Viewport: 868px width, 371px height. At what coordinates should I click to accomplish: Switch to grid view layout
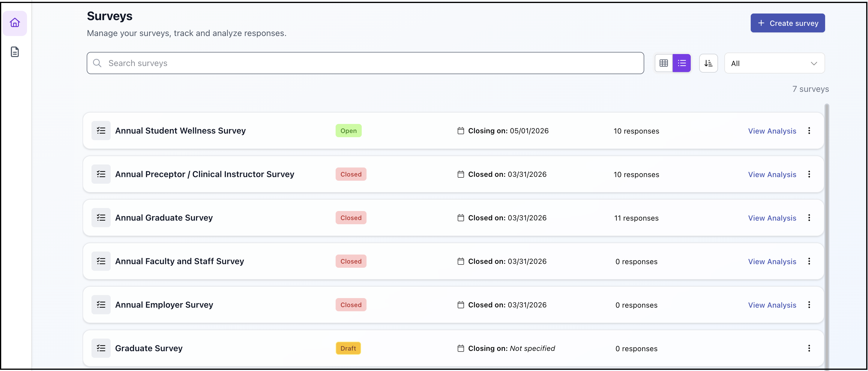[663, 63]
